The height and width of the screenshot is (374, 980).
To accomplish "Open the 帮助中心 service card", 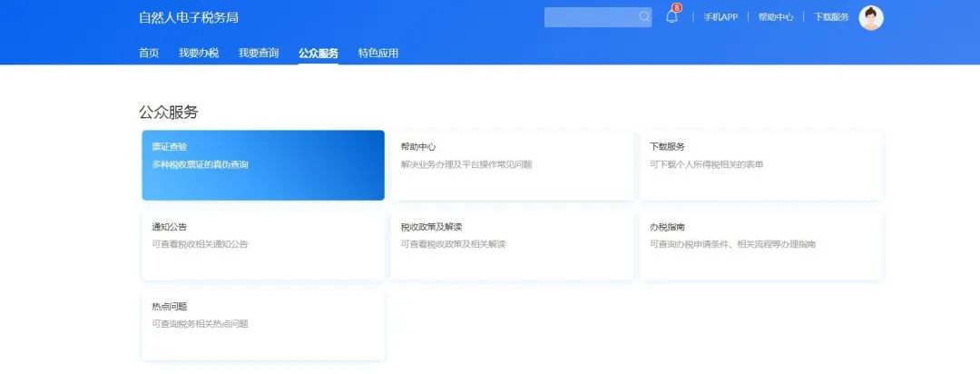I will point(512,165).
